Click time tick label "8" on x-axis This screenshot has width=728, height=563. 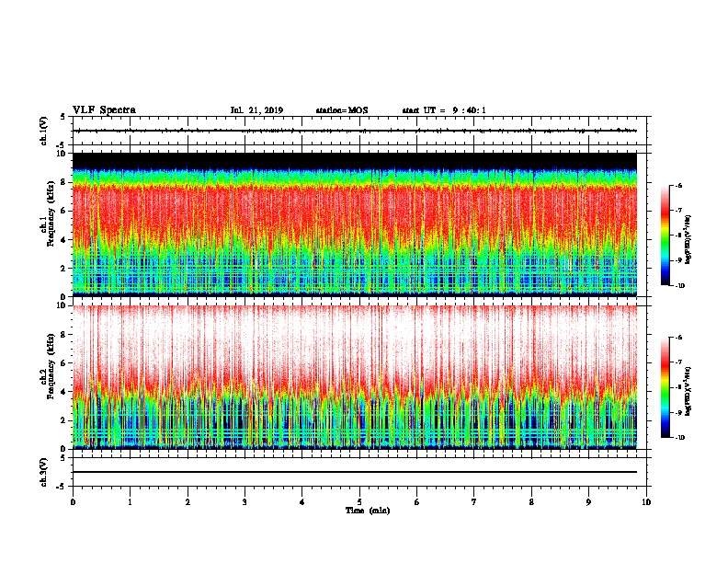tap(531, 502)
